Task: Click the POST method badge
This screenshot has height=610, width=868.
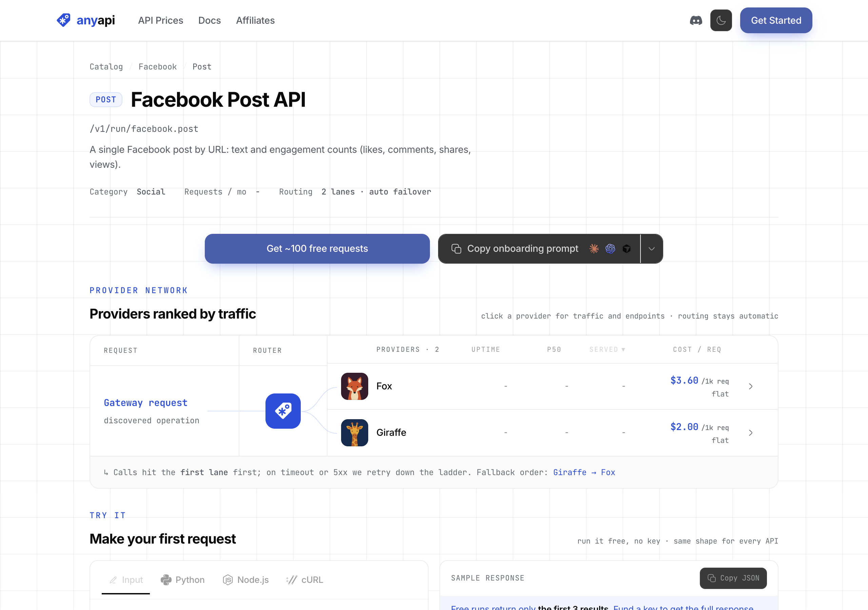Action: click(106, 100)
